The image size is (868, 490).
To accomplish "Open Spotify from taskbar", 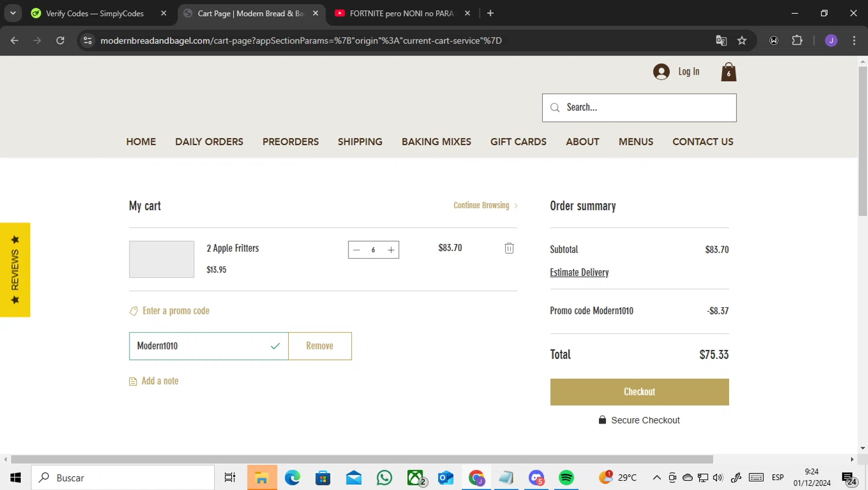I will pyautogui.click(x=566, y=477).
